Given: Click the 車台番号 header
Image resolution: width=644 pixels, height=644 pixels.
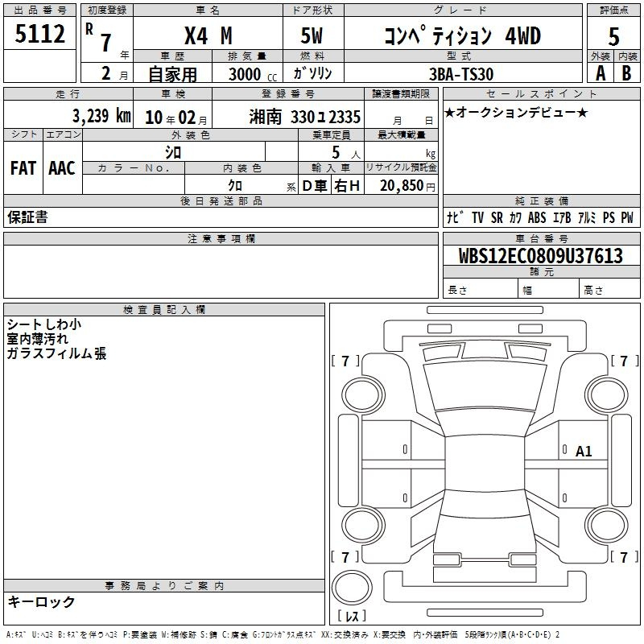Looking at the screenshot, I should pos(541,238).
